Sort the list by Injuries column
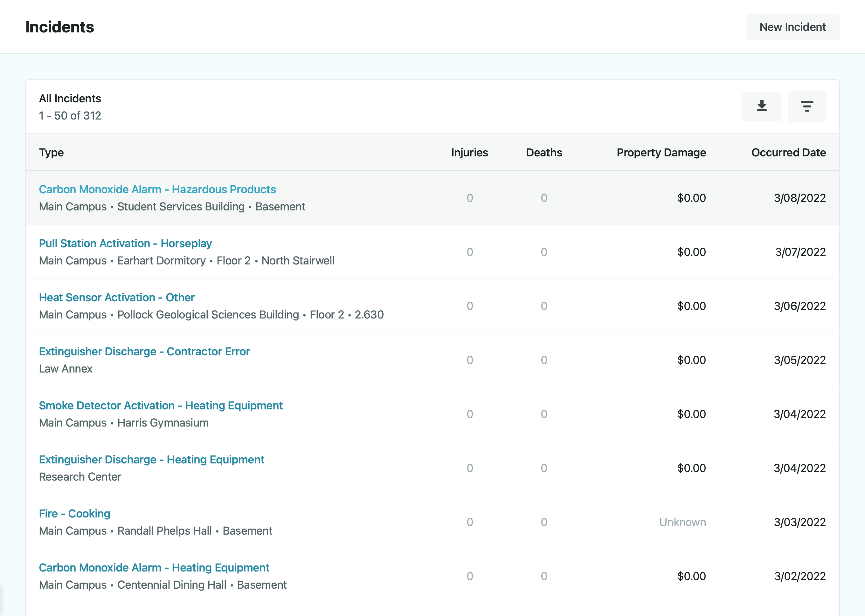This screenshot has height=616, width=865. click(469, 153)
